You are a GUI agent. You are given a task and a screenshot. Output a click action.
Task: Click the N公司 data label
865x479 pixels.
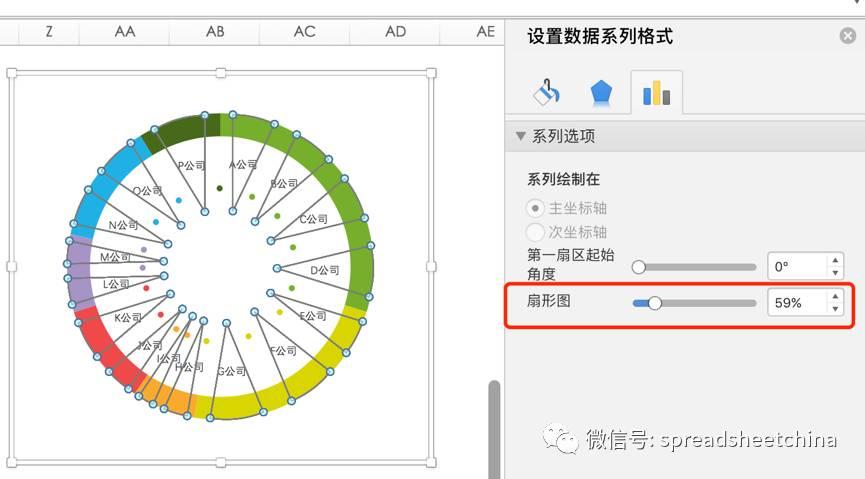(x=124, y=225)
